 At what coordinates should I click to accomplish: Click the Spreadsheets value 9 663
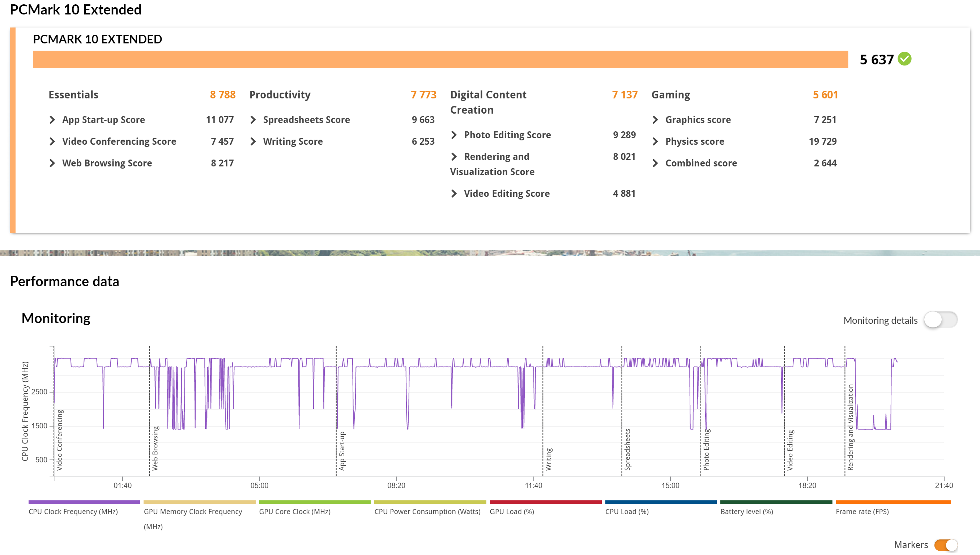point(423,120)
